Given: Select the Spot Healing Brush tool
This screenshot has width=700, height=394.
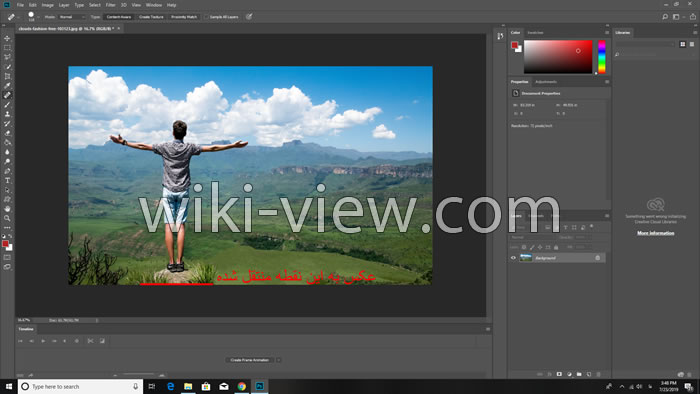Looking at the screenshot, I should coord(7,95).
